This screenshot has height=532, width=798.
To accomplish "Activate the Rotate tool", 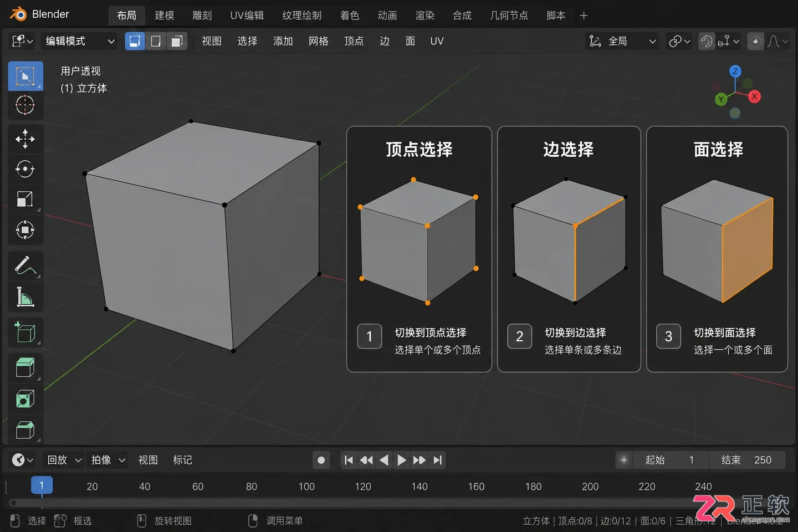I will (x=25, y=169).
